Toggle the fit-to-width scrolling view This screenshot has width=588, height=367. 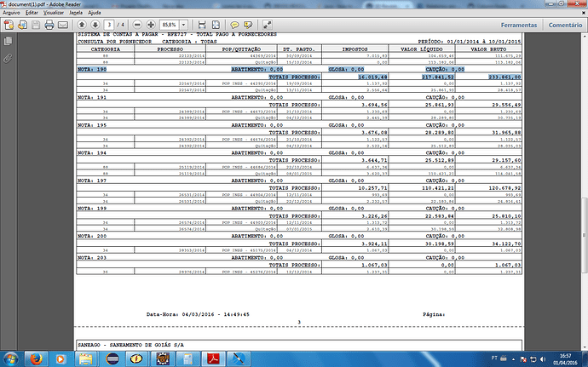click(x=202, y=25)
